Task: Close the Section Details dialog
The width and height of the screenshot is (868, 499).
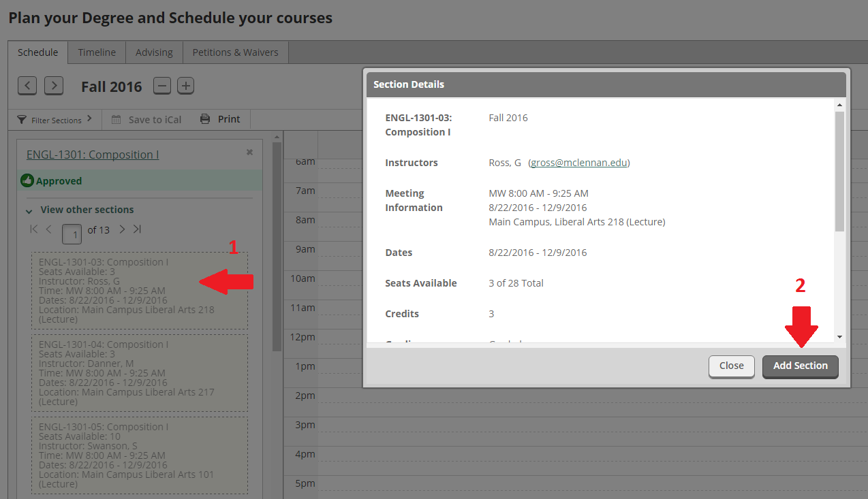Action: click(x=731, y=366)
